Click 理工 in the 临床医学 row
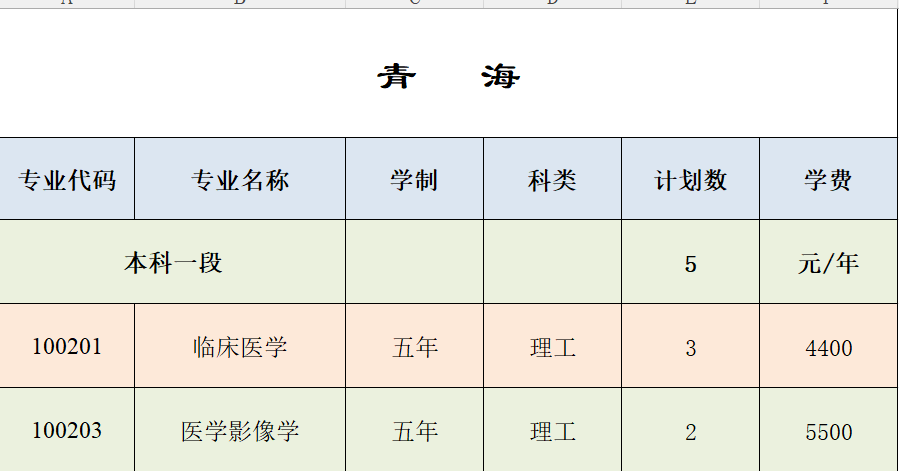This screenshot has height=471, width=899. pos(552,348)
